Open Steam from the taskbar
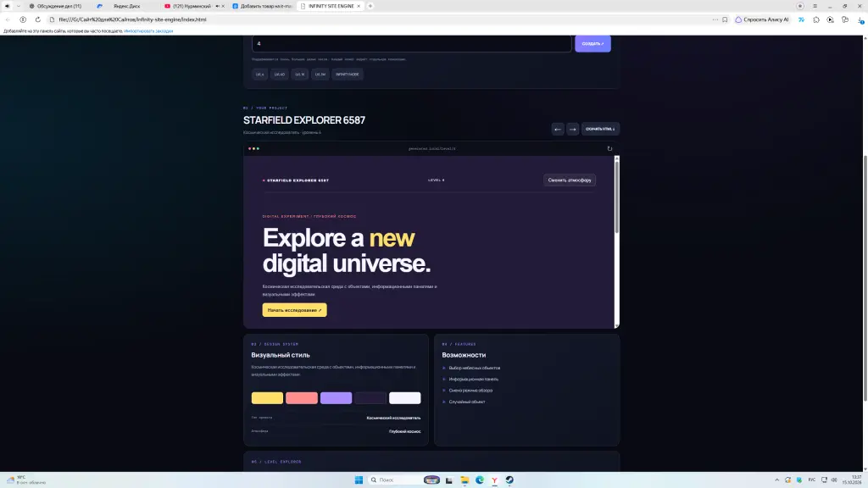The width and height of the screenshot is (868, 488). 509,480
